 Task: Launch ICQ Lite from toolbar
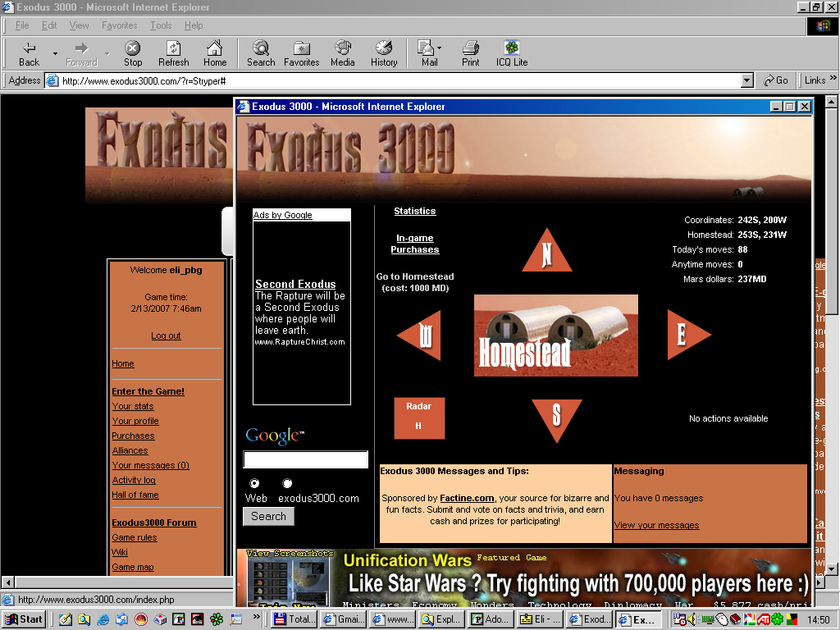[512, 53]
